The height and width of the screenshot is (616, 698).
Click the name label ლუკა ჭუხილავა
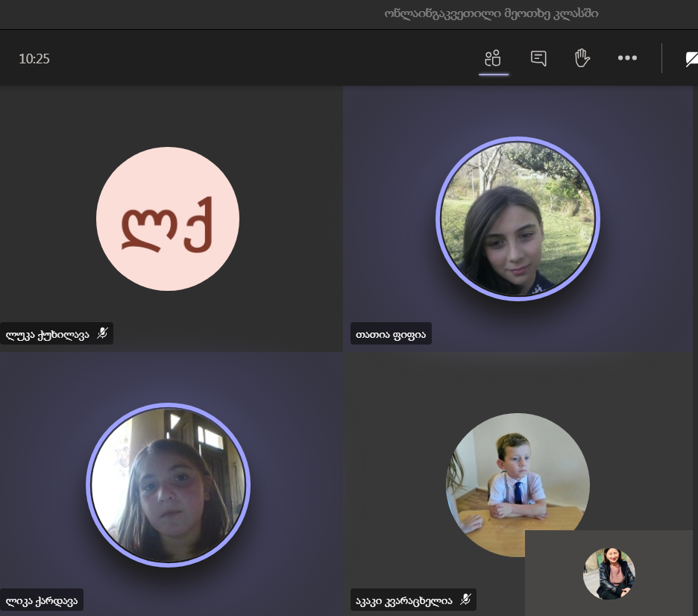tap(47, 334)
